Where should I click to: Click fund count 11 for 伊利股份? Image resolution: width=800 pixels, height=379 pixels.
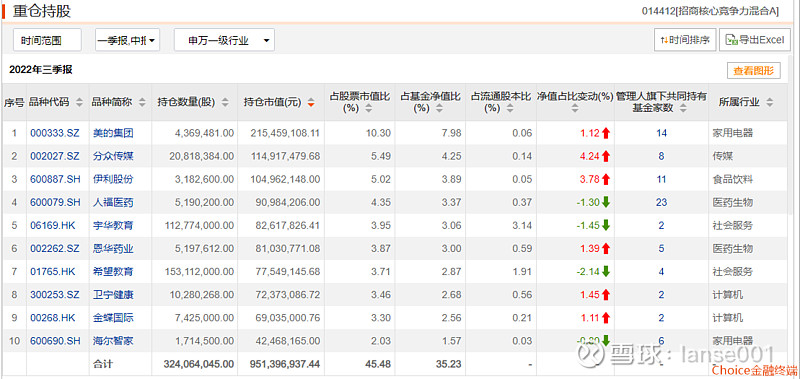coord(661,179)
